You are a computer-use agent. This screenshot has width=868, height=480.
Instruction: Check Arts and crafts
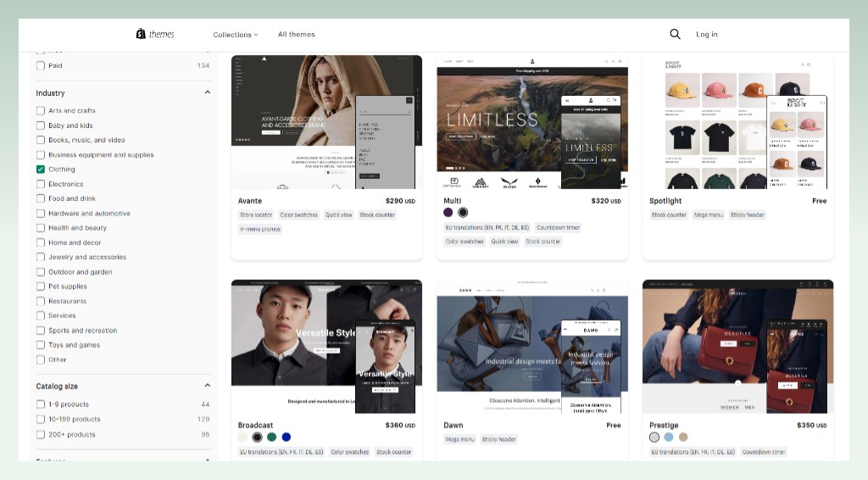coord(41,111)
